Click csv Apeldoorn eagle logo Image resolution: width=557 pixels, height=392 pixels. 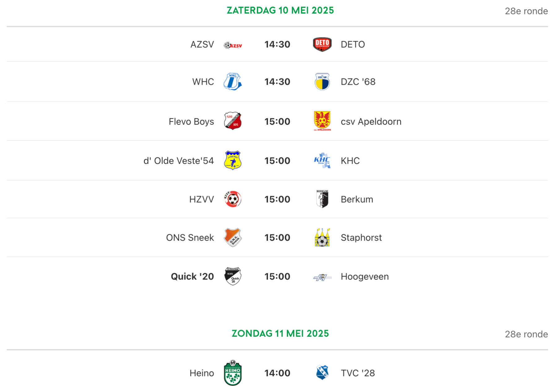point(322,121)
